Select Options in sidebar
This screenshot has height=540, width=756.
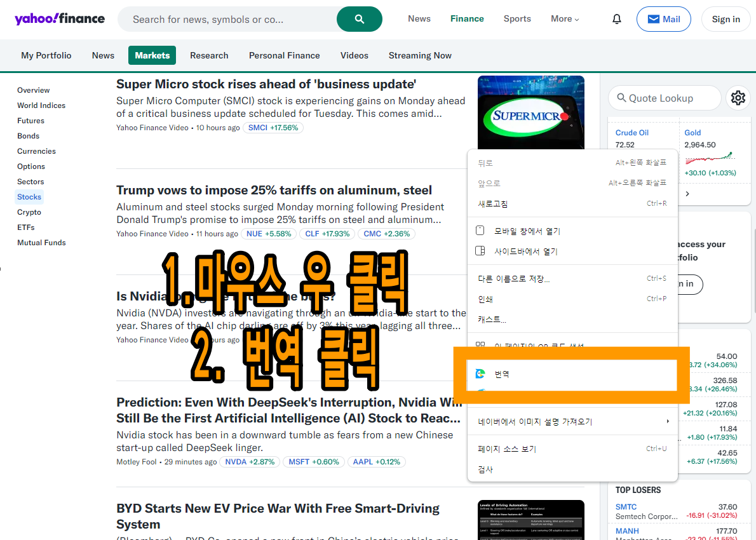(x=31, y=166)
